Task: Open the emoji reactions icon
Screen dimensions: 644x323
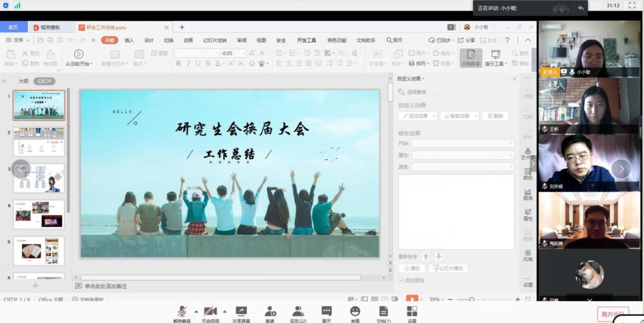Action: 355,311
